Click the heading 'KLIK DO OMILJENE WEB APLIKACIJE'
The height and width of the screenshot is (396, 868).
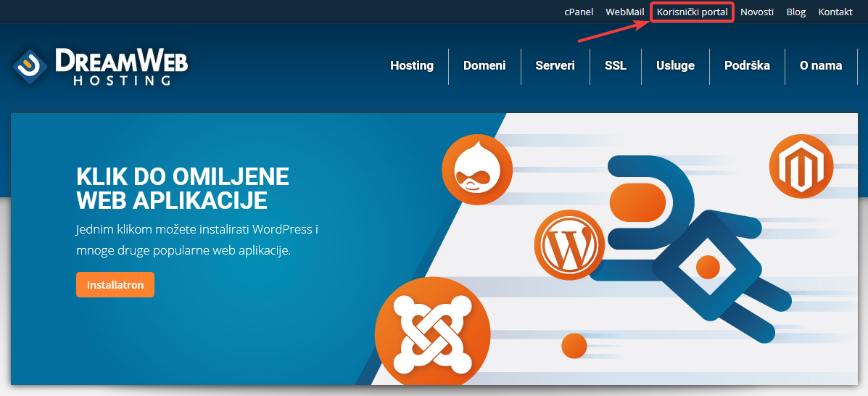(183, 189)
